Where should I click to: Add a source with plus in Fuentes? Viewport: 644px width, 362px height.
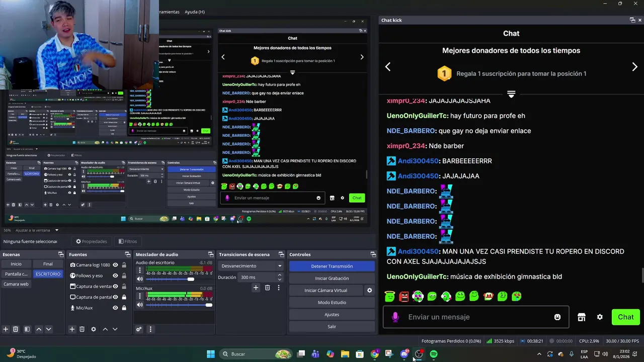(x=72, y=329)
